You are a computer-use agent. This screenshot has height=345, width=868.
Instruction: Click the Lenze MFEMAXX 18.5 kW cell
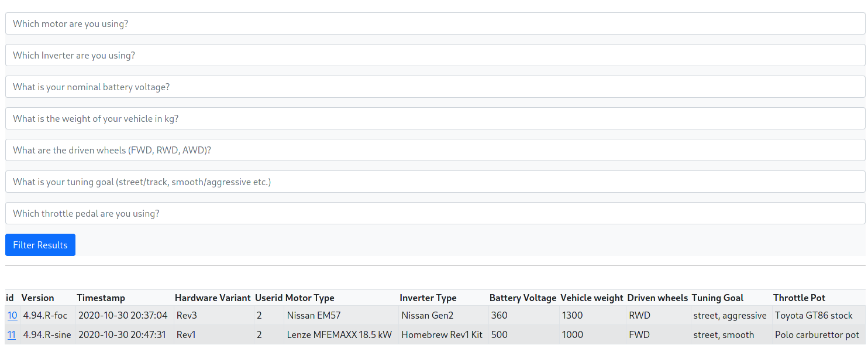[x=339, y=335]
